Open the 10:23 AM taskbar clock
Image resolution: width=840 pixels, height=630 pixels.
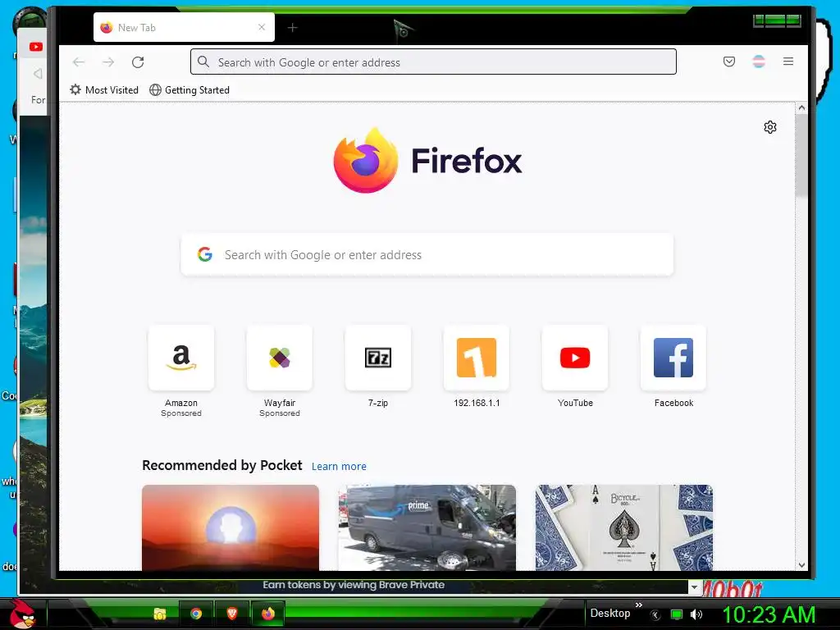tap(769, 614)
